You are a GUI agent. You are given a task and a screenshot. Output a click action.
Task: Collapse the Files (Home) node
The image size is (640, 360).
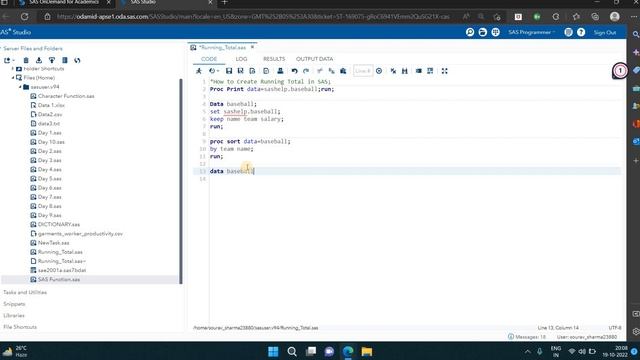[x=13, y=78]
